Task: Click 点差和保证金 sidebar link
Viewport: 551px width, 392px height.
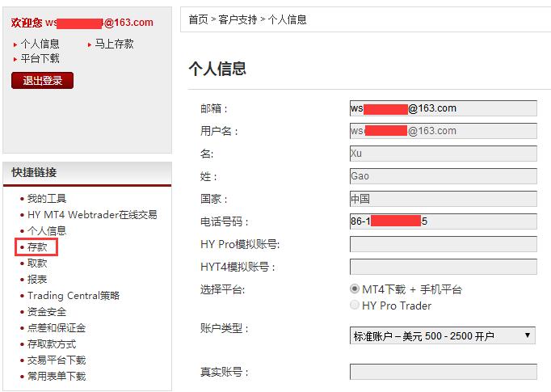Action: (x=57, y=328)
